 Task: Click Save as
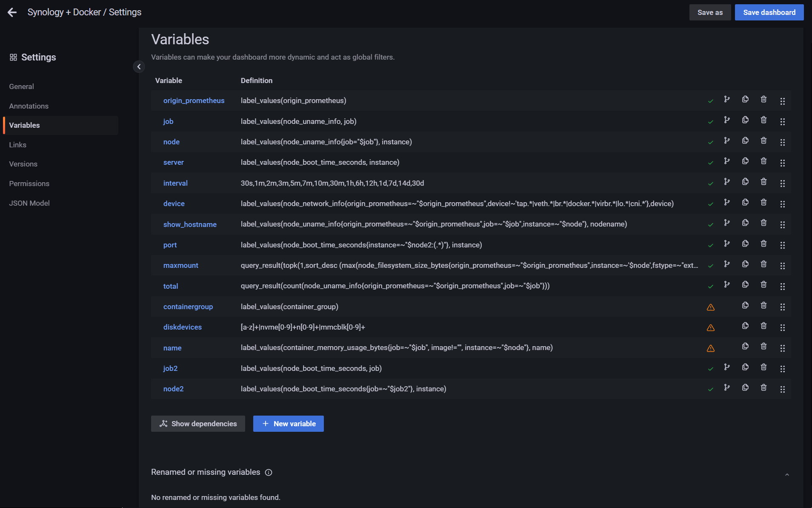[x=709, y=12]
